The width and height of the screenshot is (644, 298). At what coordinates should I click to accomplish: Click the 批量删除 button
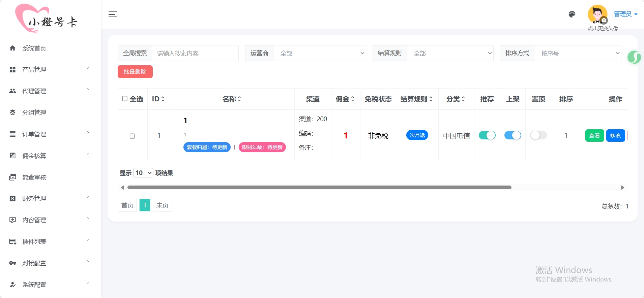[x=135, y=72]
